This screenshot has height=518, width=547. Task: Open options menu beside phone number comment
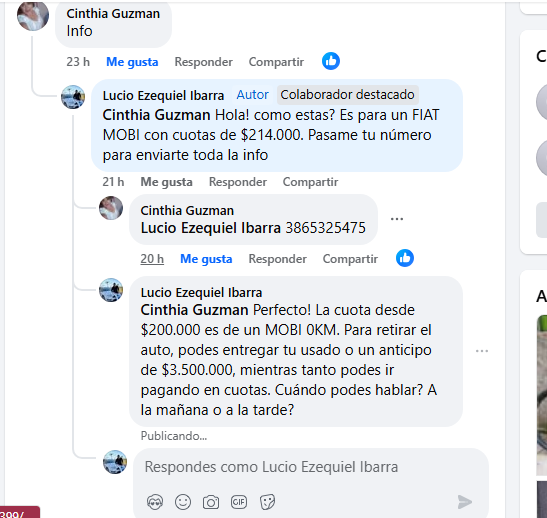click(x=397, y=219)
